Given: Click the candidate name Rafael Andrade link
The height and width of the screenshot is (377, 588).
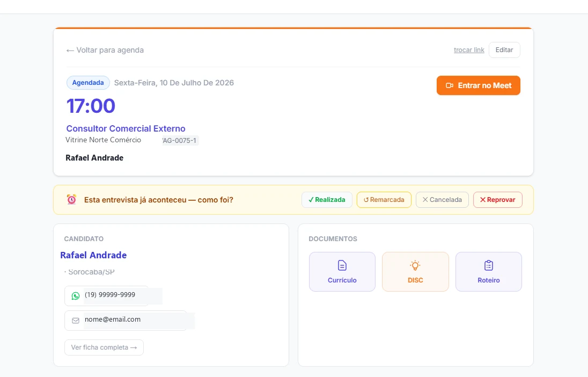Looking at the screenshot, I should click(x=93, y=255).
